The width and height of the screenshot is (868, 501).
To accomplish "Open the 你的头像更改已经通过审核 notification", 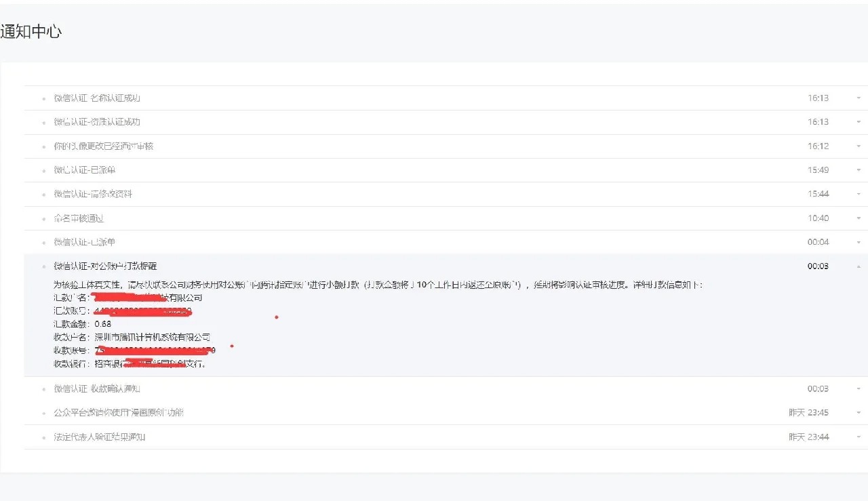I will click(x=104, y=146).
